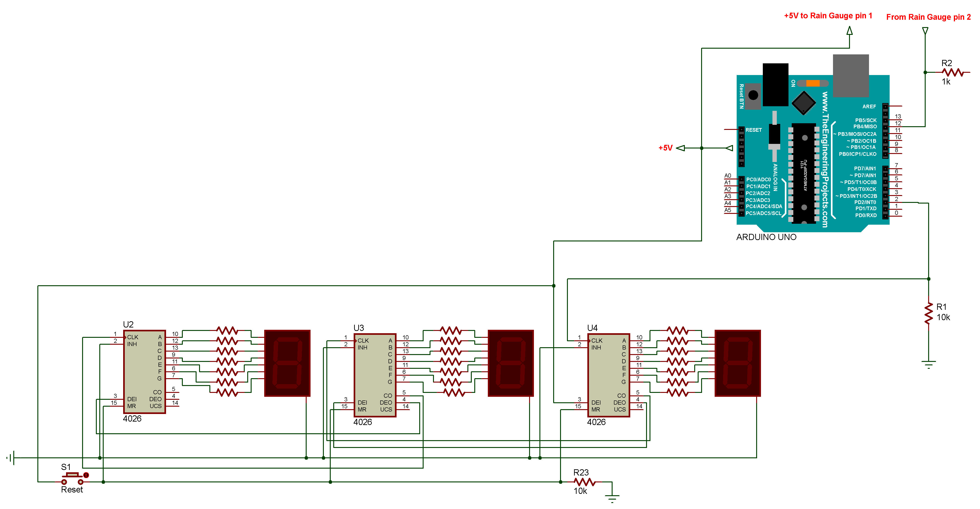Click the first resistor on U3 output A
The width and height of the screenshot is (980, 509).
coord(451,330)
